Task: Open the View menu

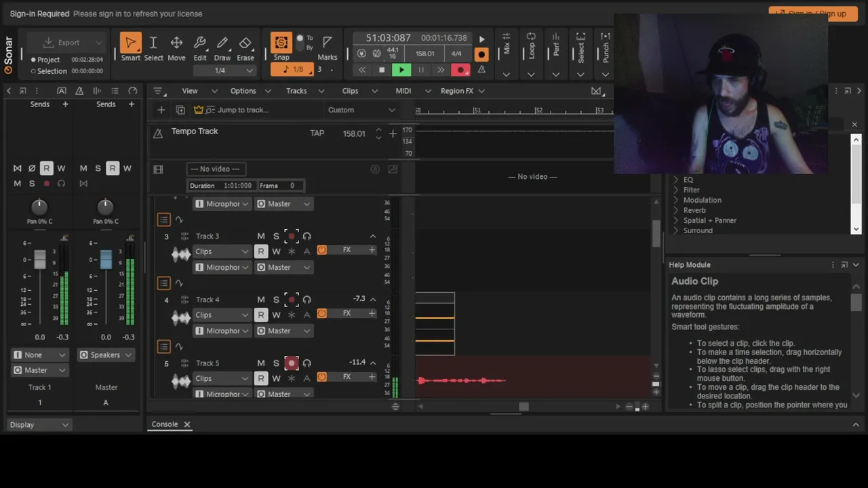Action: 190,91
